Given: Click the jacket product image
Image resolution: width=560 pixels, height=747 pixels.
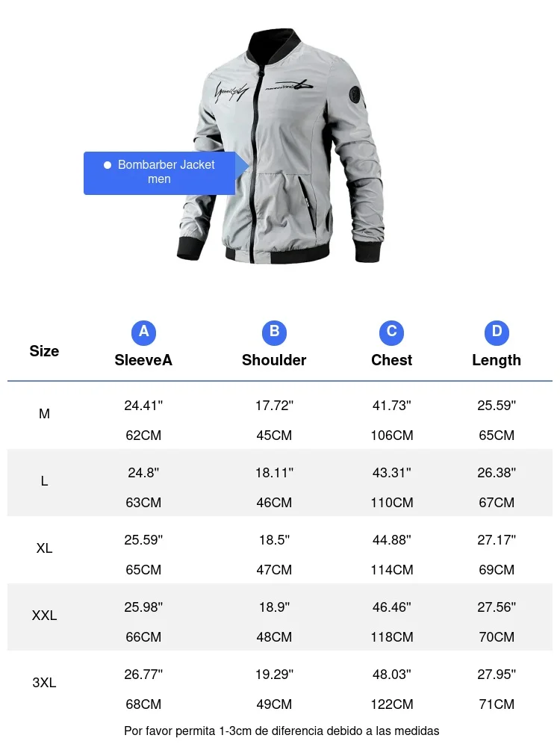Looking at the screenshot, I should 281,146.
